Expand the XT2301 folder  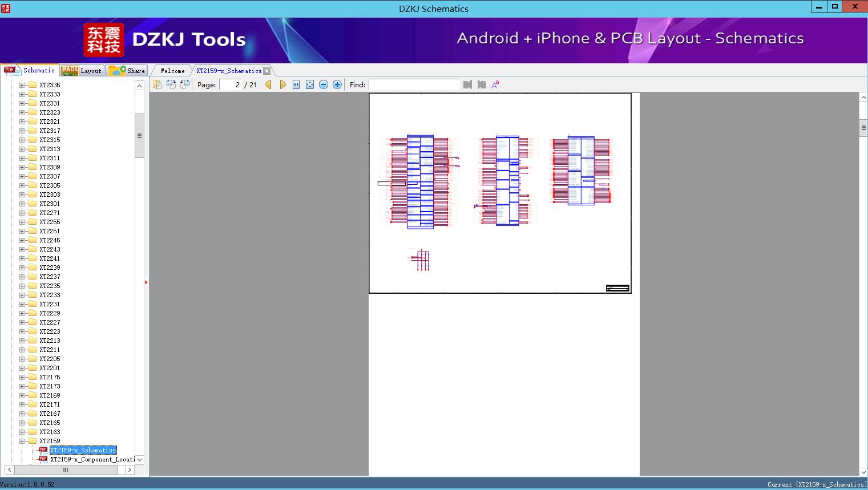tap(22, 204)
